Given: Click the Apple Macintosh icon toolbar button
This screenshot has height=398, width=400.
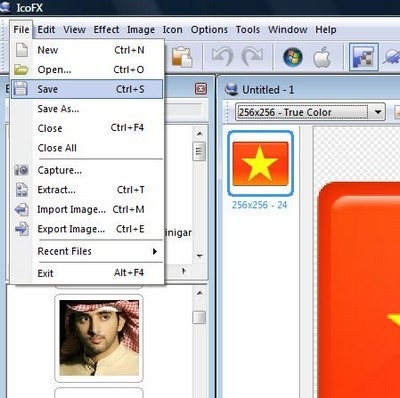Looking at the screenshot, I should (322, 57).
